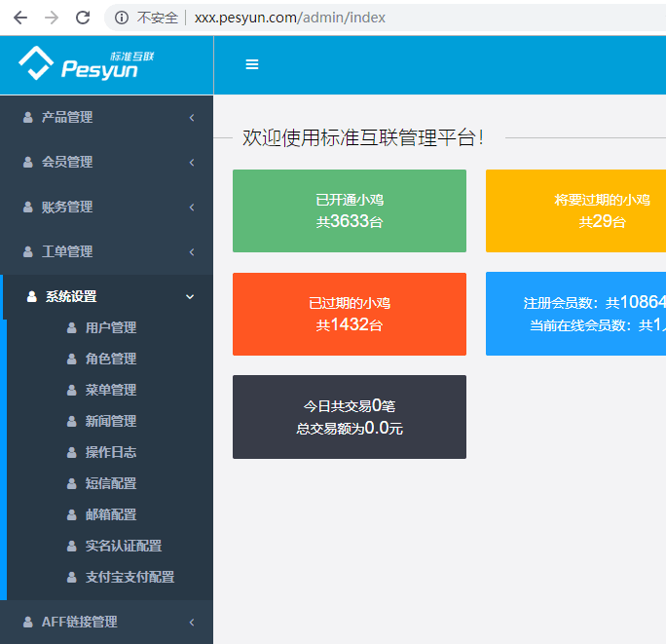This screenshot has height=644, width=666.
Task: Click the site security info icon
Action: (122, 18)
